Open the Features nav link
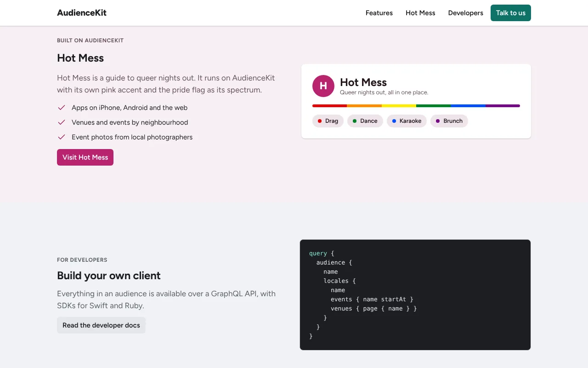This screenshot has height=368, width=588. [379, 13]
